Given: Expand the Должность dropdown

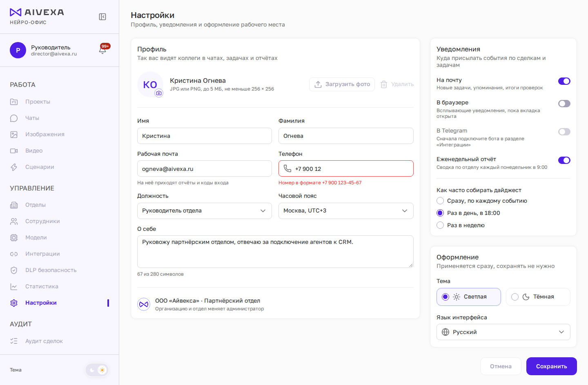Looking at the screenshot, I should (x=205, y=211).
